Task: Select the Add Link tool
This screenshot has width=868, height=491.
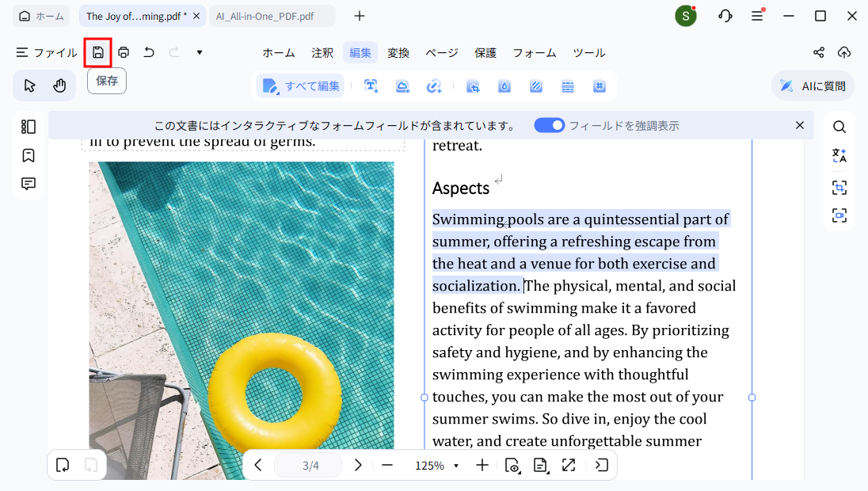Action: click(434, 86)
